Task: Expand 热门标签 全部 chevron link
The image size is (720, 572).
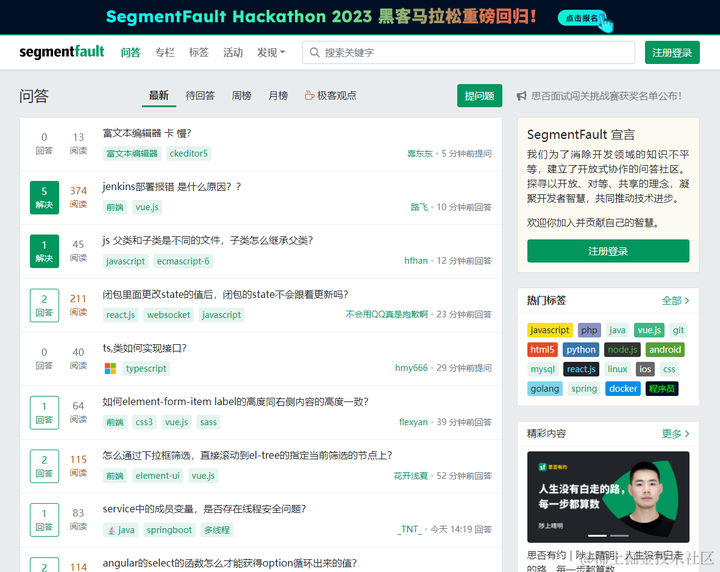Action: 675,301
